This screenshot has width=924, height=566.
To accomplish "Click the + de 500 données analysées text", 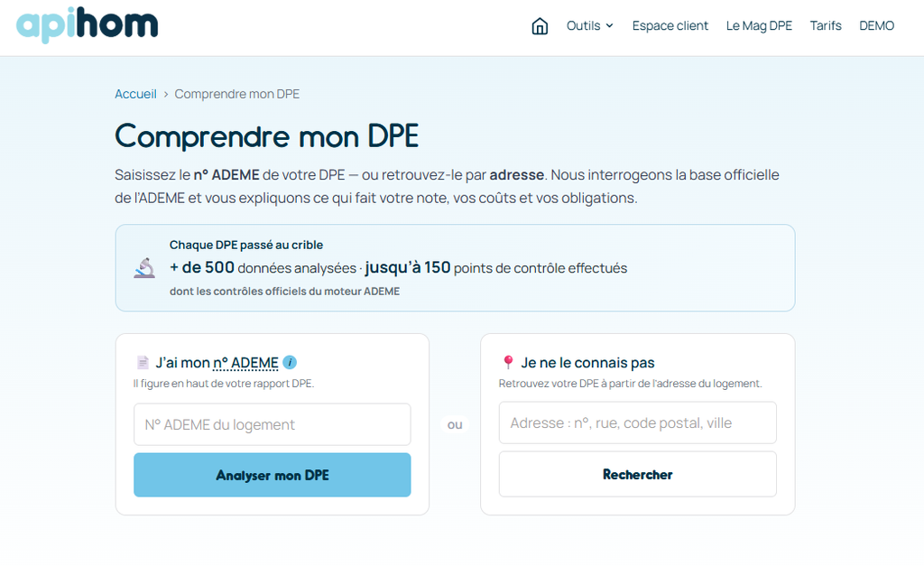I will (x=263, y=268).
